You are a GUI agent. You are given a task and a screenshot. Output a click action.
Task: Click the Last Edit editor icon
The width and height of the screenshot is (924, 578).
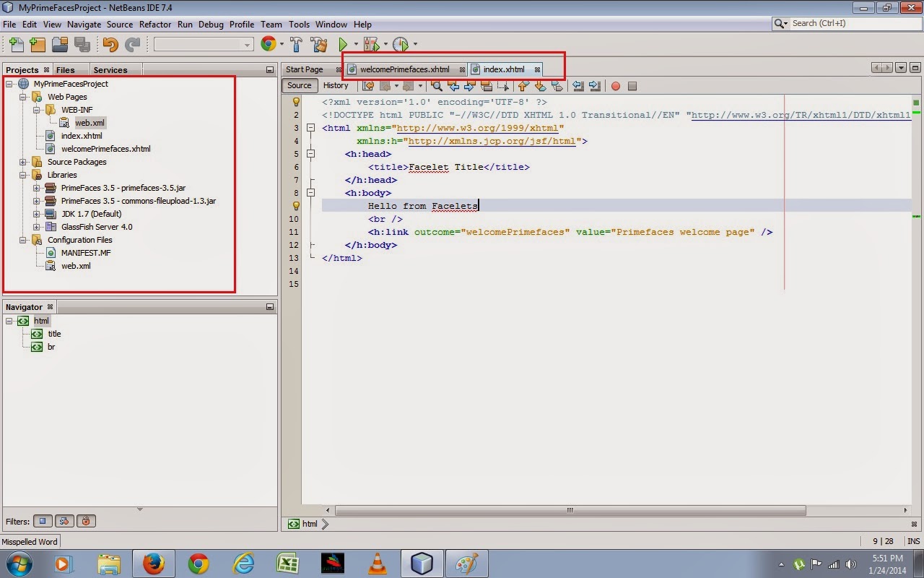(x=367, y=86)
